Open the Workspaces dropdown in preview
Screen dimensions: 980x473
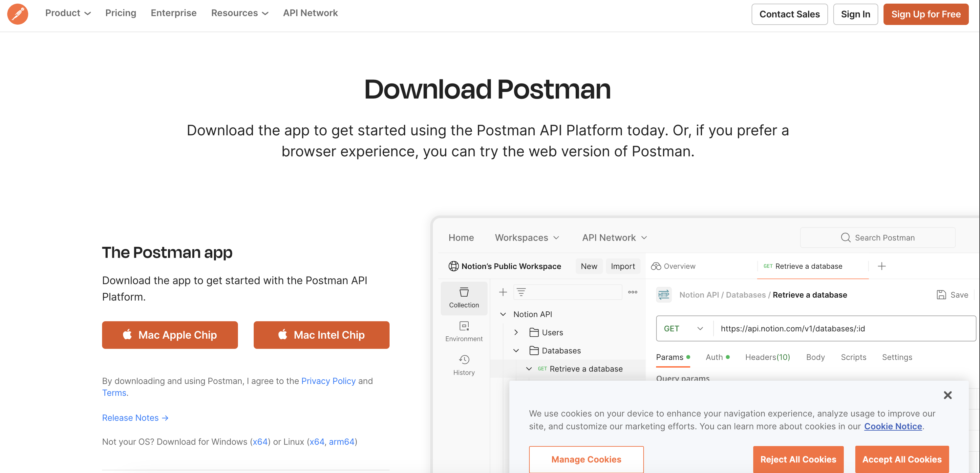[x=527, y=237]
